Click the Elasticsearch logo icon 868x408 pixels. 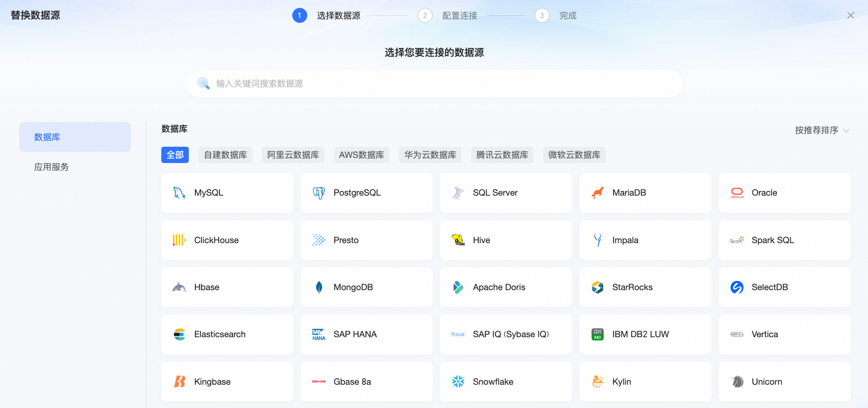point(179,334)
